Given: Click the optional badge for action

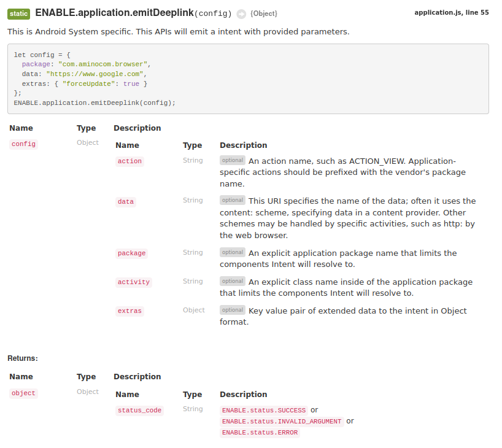Looking at the screenshot, I should tap(233, 160).
